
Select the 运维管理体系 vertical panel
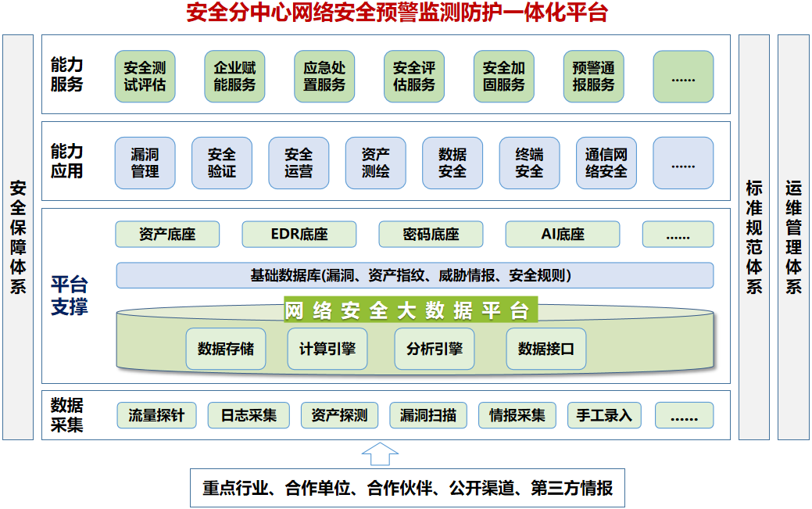(x=793, y=237)
